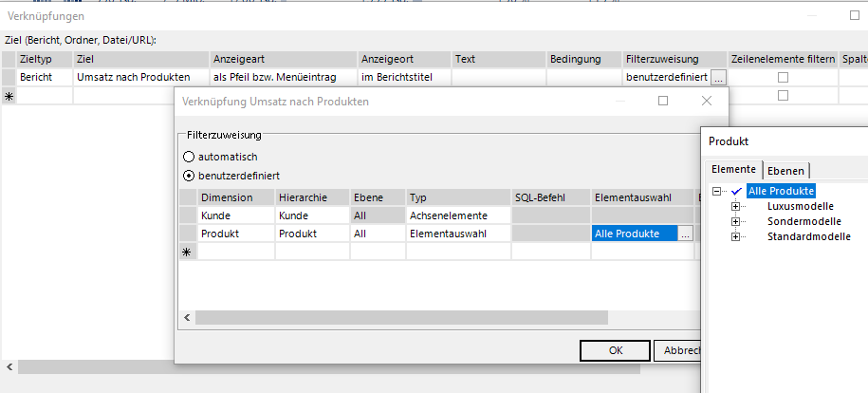Screen dimensions: 868x393
Task: Expand the Luxusmodelle tree node
Action: pos(736,206)
